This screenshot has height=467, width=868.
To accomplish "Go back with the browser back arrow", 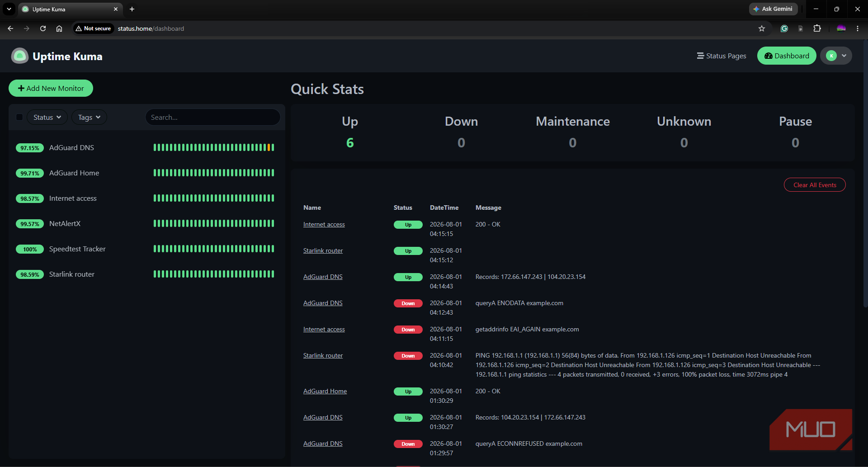I will (10, 28).
